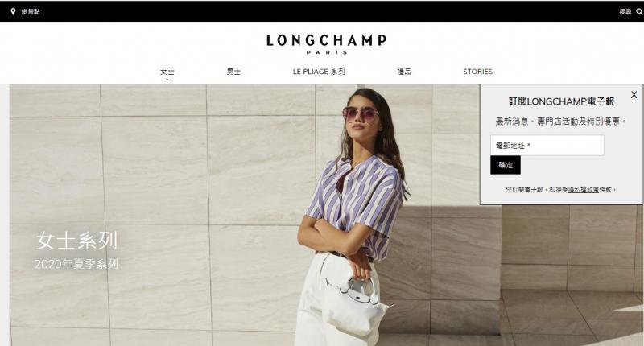Open the LE PLIAGE 系列 menu
The width and height of the screenshot is (644, 346).
point(319,72)
